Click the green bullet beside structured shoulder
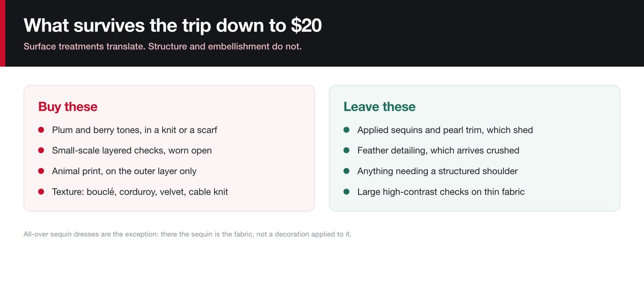Viewport: 644px width, 301px height. pos(346,171)
